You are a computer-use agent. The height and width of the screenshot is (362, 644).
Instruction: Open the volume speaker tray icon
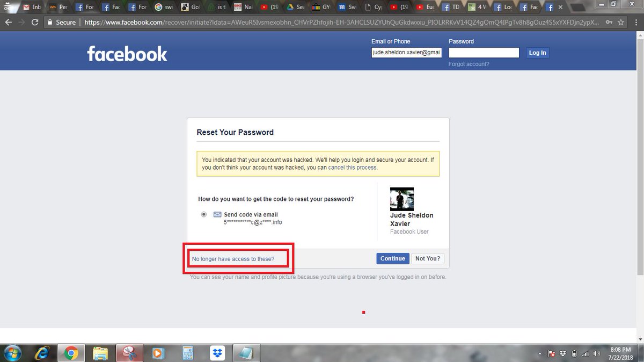tap(597, 353)
